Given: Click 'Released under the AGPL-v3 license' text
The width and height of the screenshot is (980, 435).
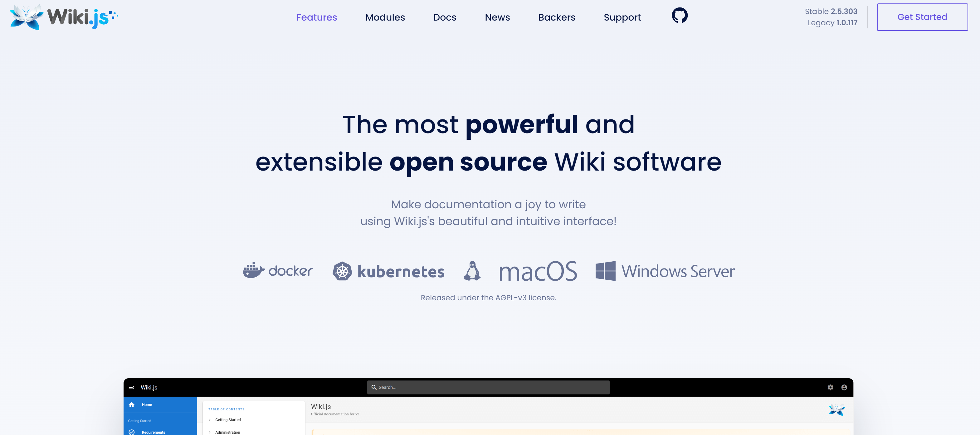Looking at the screenshot, I should click(489, 298).
